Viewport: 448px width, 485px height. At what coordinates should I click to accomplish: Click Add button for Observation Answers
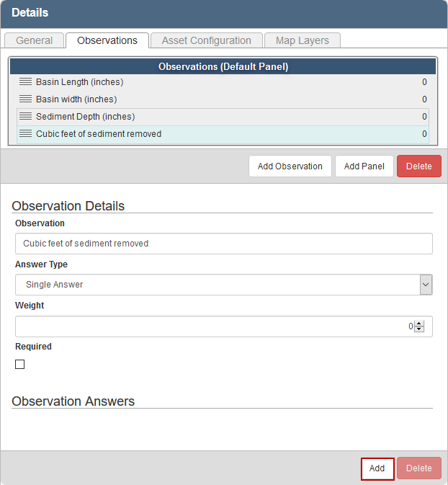coord(377,468)
